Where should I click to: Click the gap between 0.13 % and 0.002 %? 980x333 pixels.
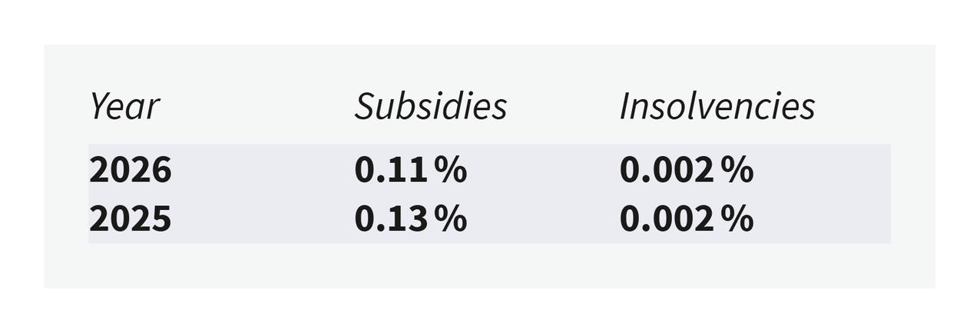click(542, 219)
